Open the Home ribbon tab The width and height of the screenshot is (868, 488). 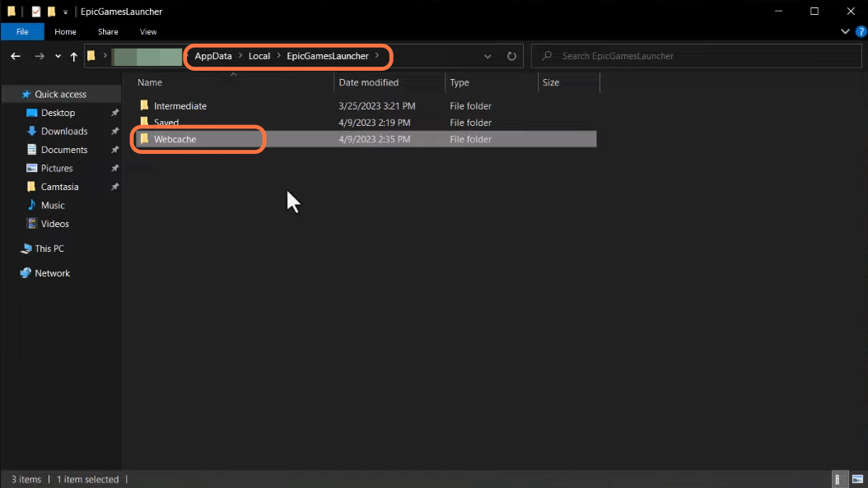pos(65,31)
